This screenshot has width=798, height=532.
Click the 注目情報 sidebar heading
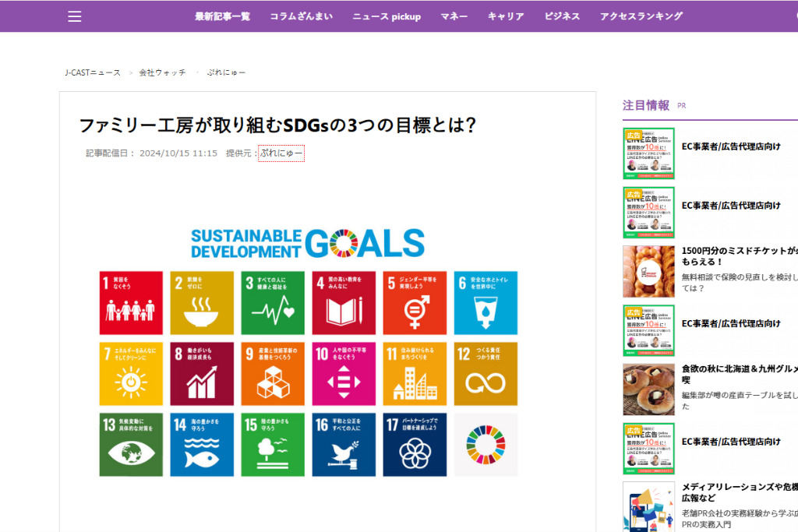point(646,105)
